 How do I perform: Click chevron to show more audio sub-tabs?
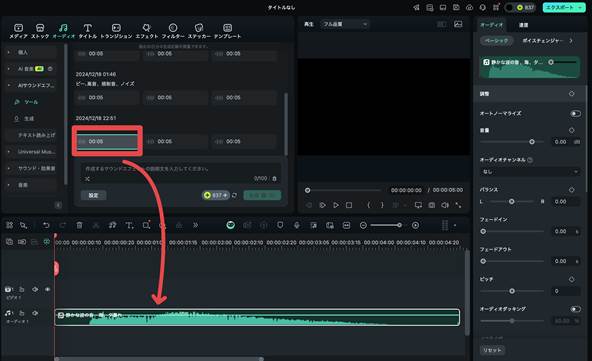[x=571, y=40]
